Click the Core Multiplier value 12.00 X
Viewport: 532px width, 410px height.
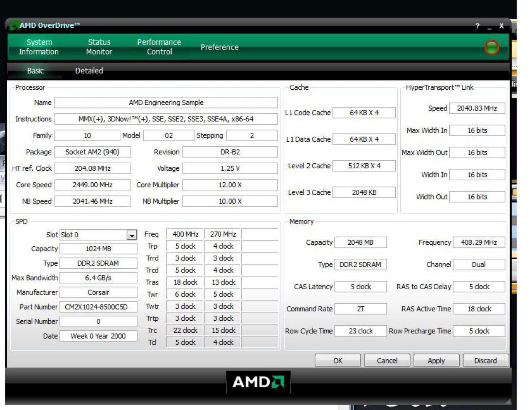point(230,185)
